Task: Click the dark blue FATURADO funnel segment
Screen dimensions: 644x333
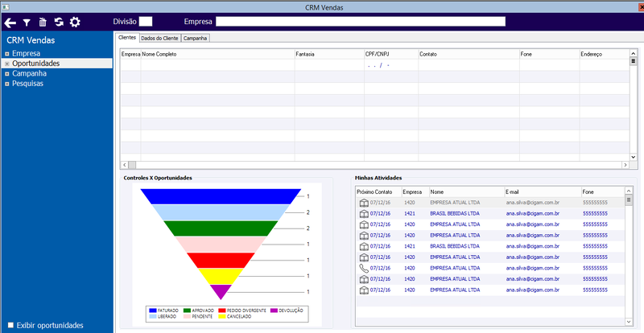Action: [x=221, y=196]
